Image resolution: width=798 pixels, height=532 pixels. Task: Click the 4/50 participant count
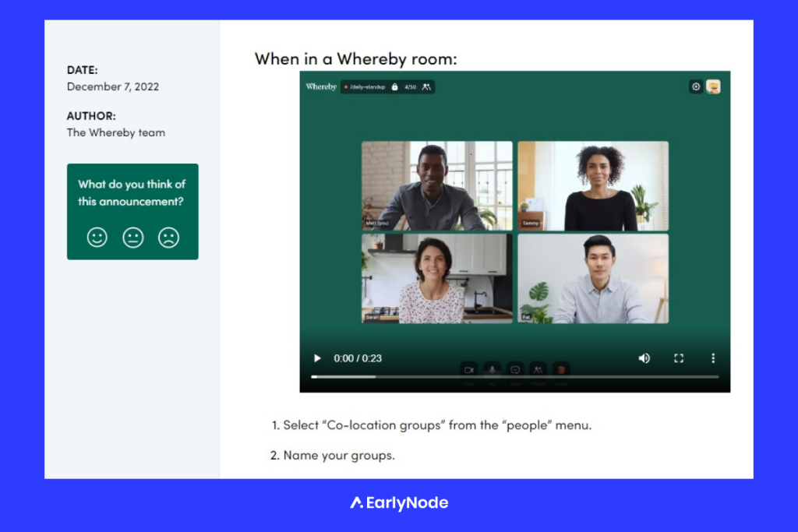click(410, 87)
